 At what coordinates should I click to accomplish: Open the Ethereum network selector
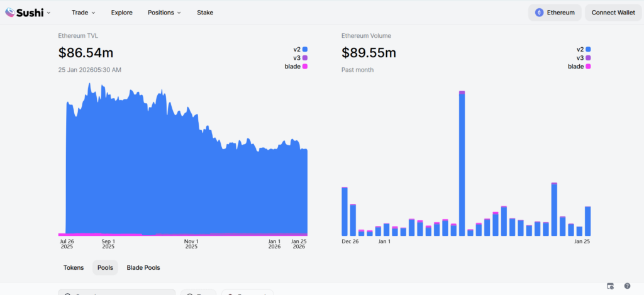click(x=555, y=13)
